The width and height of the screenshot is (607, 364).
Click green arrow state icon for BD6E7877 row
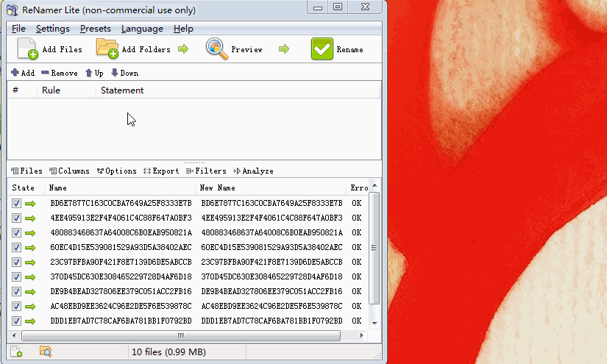pos(30,204)
